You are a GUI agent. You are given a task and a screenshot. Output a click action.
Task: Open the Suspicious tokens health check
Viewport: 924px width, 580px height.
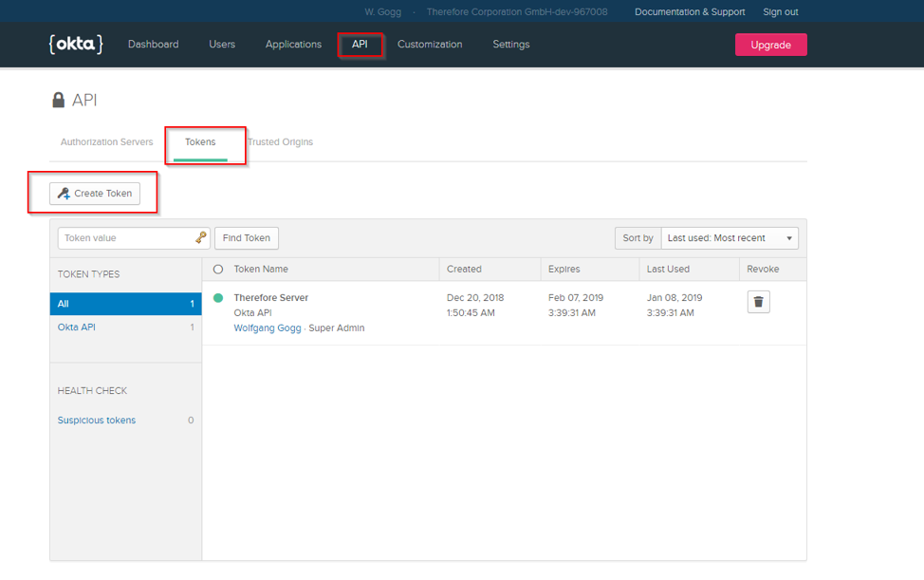97,421
